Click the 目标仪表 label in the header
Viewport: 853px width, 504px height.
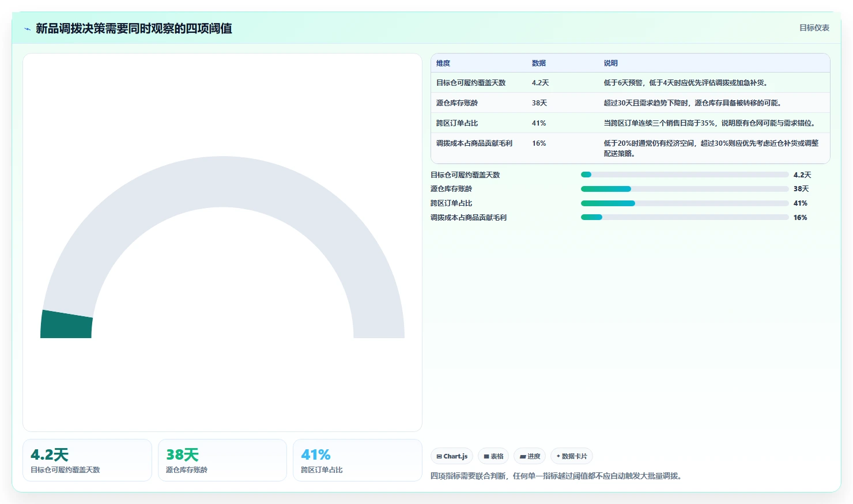tap(814, 28)
